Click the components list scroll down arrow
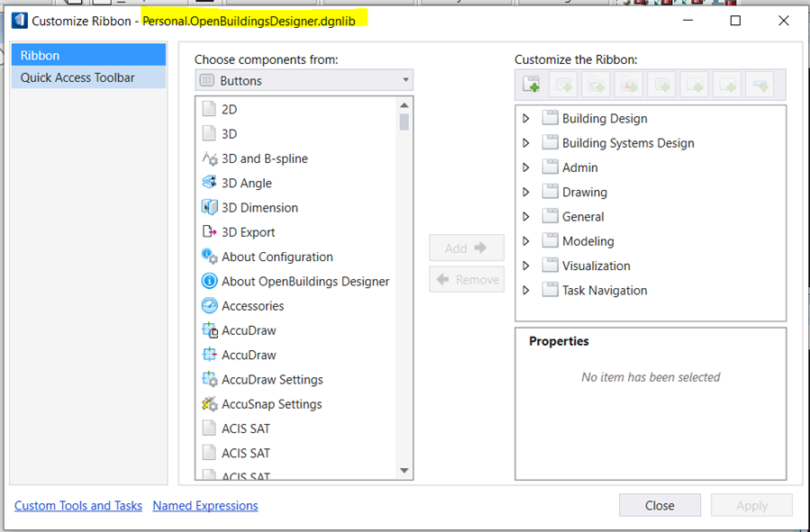This screenshot has width=810, height=532. tap(404, 471)
